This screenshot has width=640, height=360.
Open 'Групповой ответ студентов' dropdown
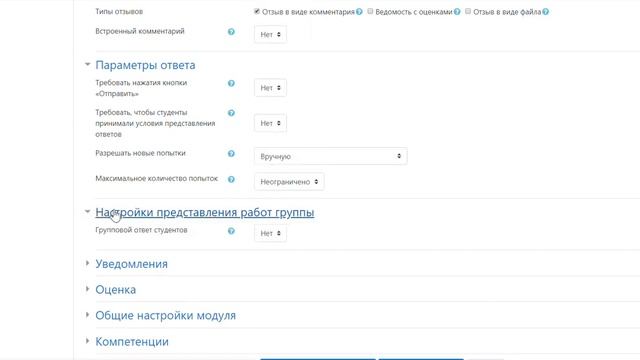270,233
